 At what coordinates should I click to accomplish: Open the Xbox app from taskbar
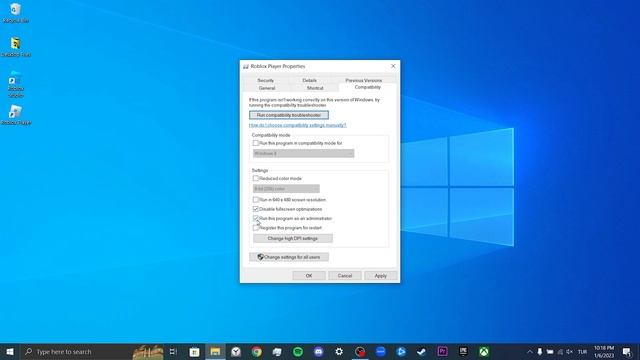[484, 351]
